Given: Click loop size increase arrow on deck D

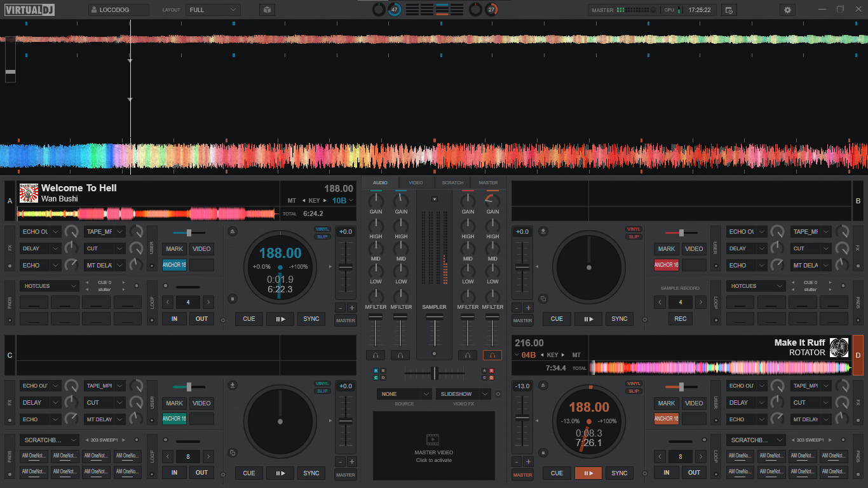Looking at the screenshot, I should pyautogui.click(x=701, y=457).
